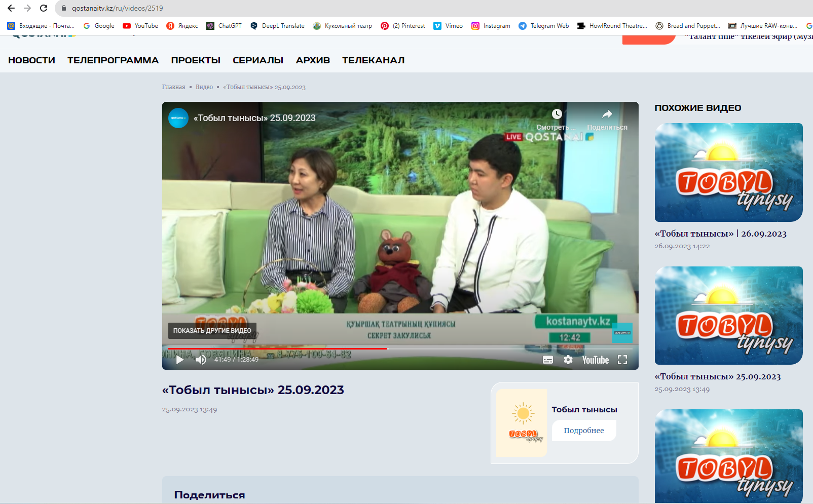Open the Vimeo bookmark
This screenshot has width=813, height=504.
448,26
